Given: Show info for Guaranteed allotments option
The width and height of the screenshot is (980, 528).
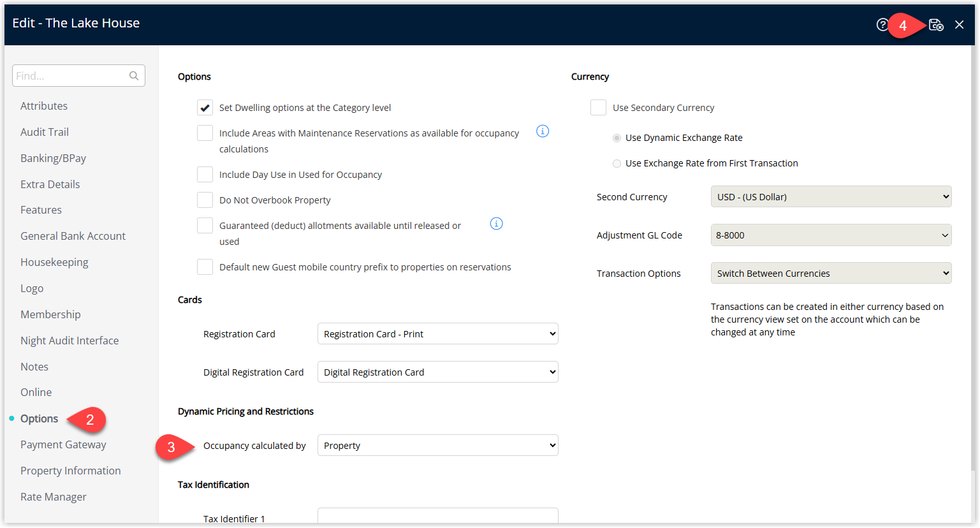Looking at the screenshot, I should (x=496, y=224).
